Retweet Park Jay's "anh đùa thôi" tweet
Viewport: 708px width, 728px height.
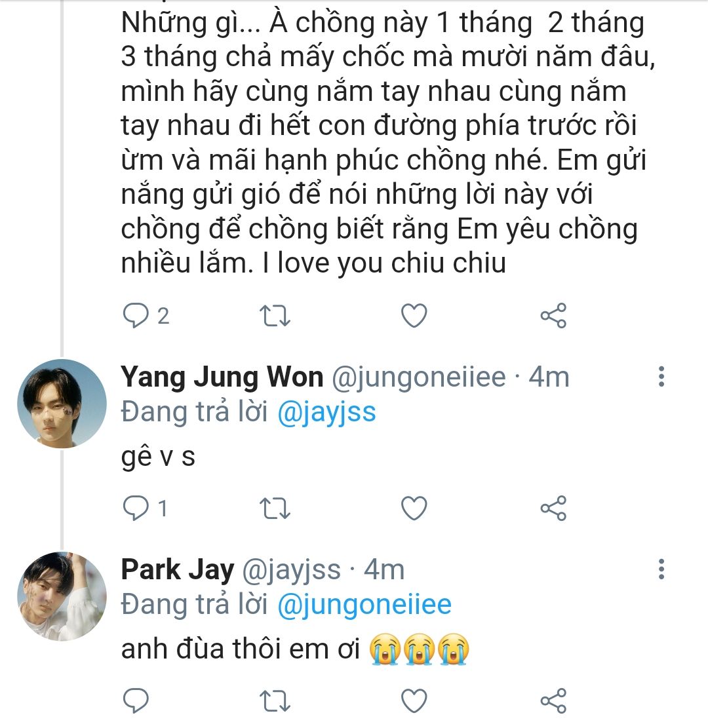click(275, 700)
